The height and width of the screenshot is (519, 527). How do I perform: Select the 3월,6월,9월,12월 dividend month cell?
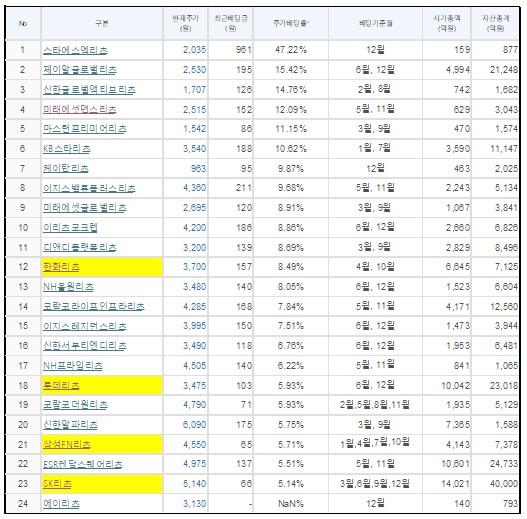[x=375, y=484]
